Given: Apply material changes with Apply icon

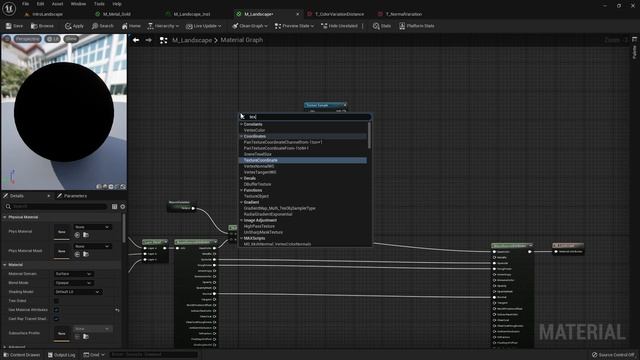Looking at the screenshot, I should (x=68, y=26).
